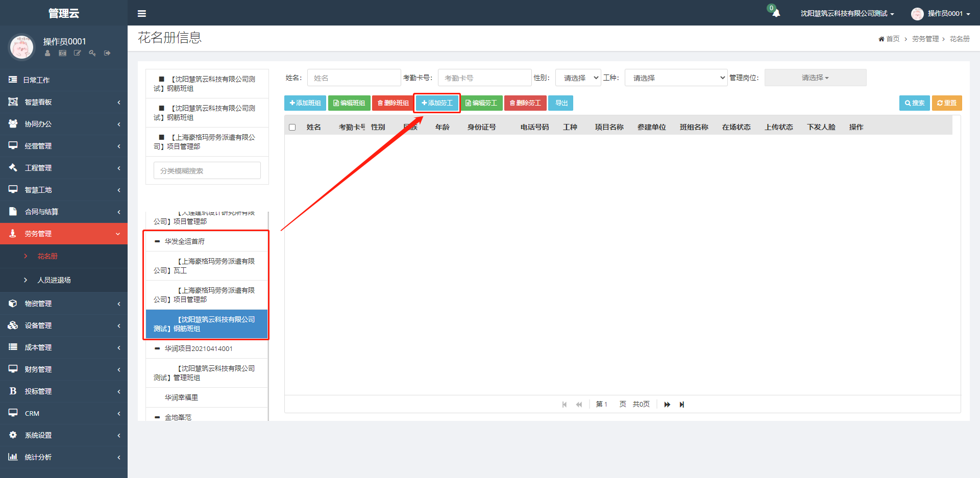980x478 pixels.
Task: Click the 添加劳工 button
Action: (x=437, y=103)
